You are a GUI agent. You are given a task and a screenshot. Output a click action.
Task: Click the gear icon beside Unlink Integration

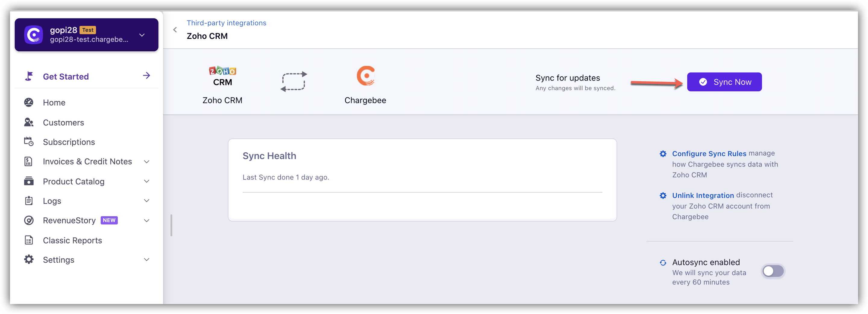tap(663, 196)
